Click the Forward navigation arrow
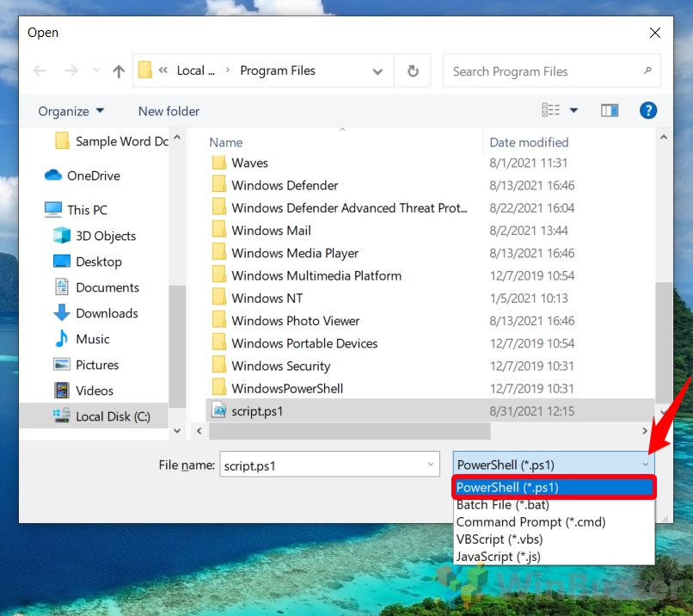This screenshot has width=693, height=616. pyautogui.click(x=70, y=71)
